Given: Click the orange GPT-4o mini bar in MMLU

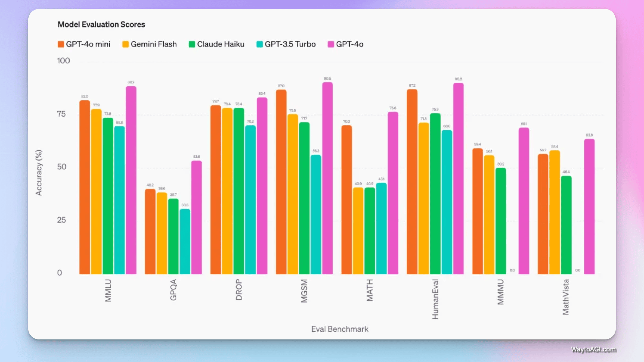Looking at the screenshot, I should click(85, 187).
